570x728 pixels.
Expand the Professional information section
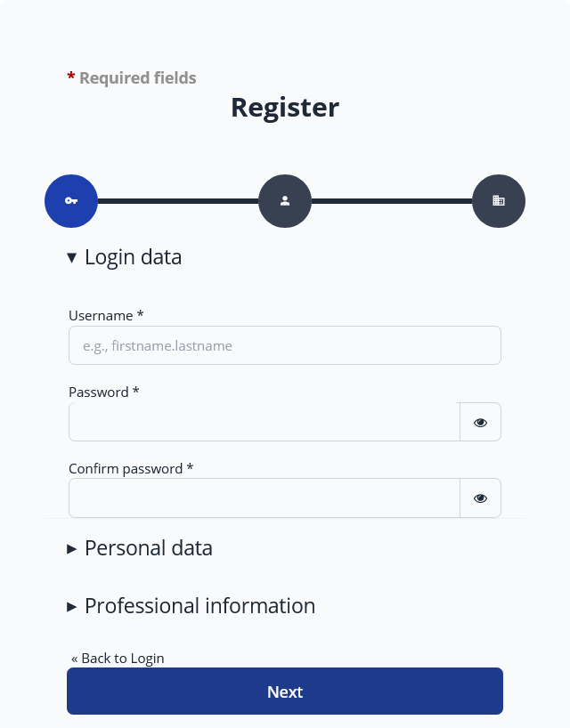pos(72,606)
